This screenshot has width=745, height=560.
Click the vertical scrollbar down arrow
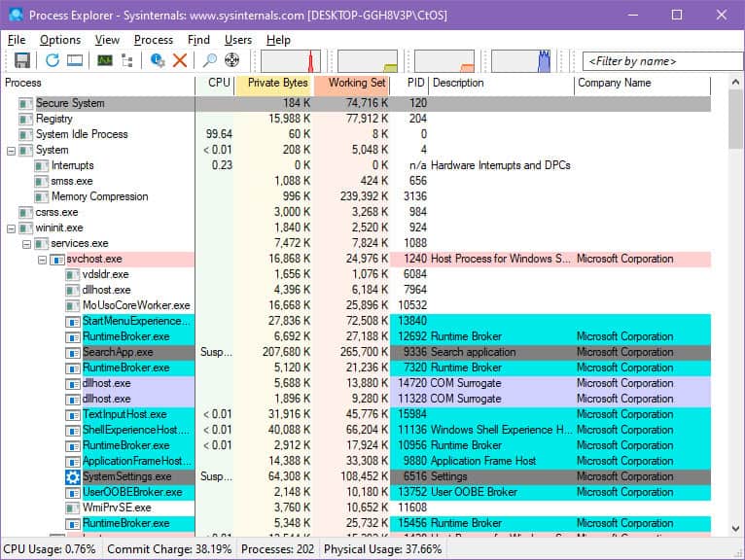735,528
